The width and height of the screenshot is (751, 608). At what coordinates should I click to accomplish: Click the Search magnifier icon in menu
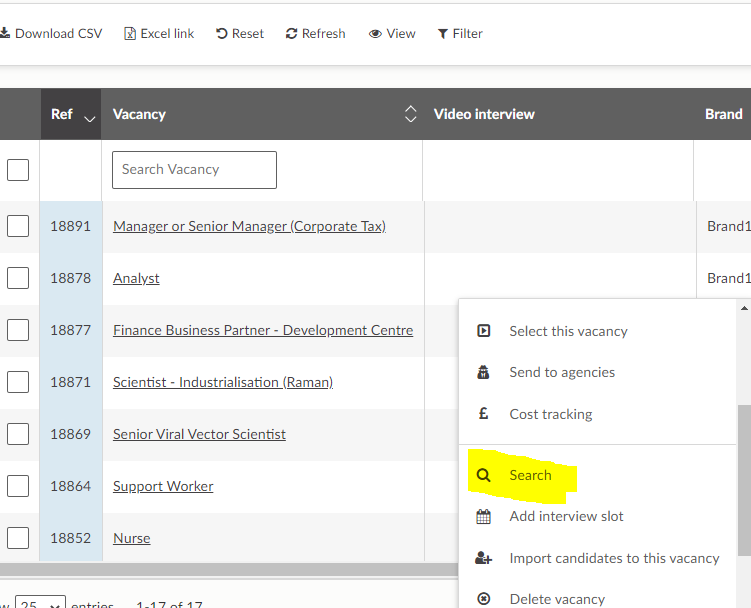(x=484, y=476)
